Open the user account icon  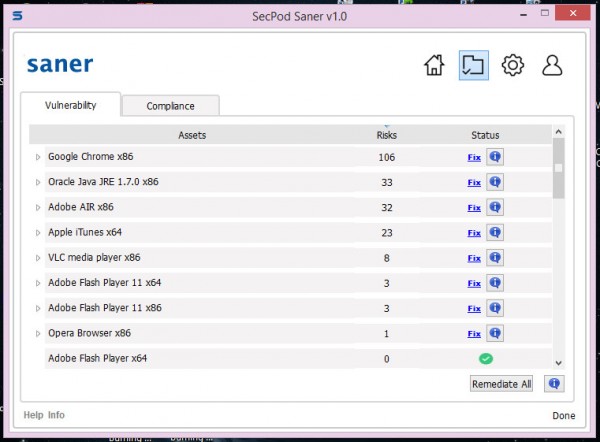pos(552,65)
